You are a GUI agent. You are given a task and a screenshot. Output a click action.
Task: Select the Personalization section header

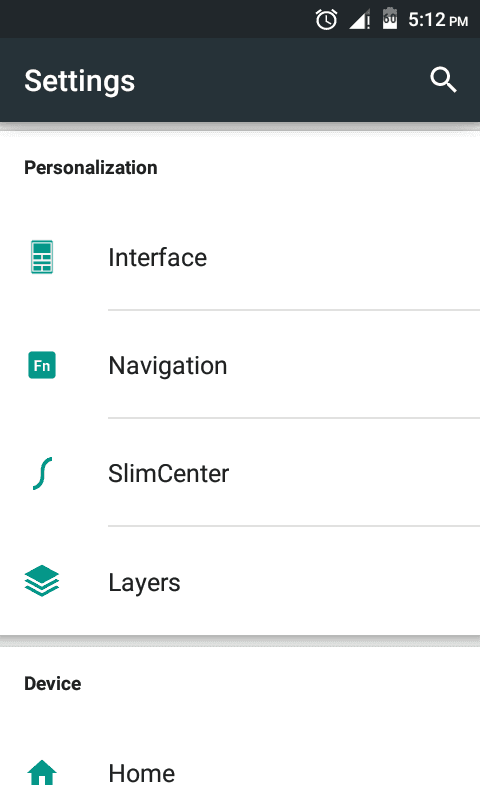coord(91,168)
